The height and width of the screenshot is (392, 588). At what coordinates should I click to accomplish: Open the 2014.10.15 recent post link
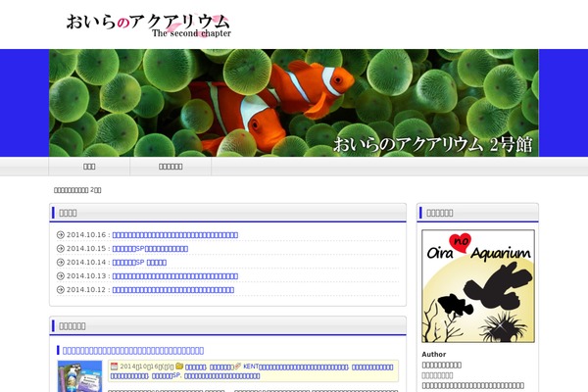coord(150,249)
